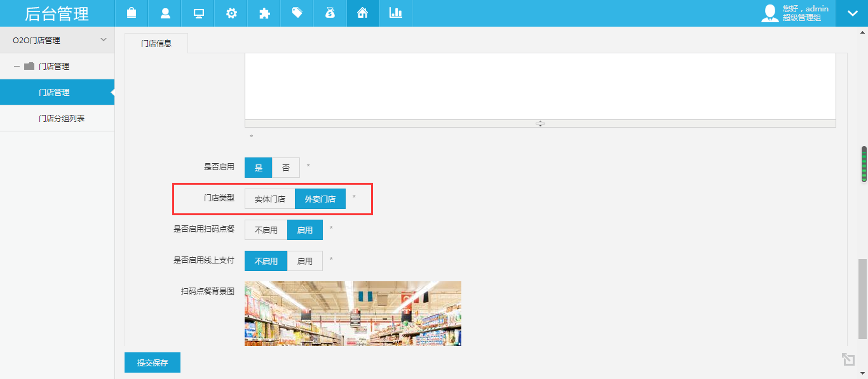Click the 是否启用线上支付 label
Screen dimensions: 868x379
pos(204,260)
